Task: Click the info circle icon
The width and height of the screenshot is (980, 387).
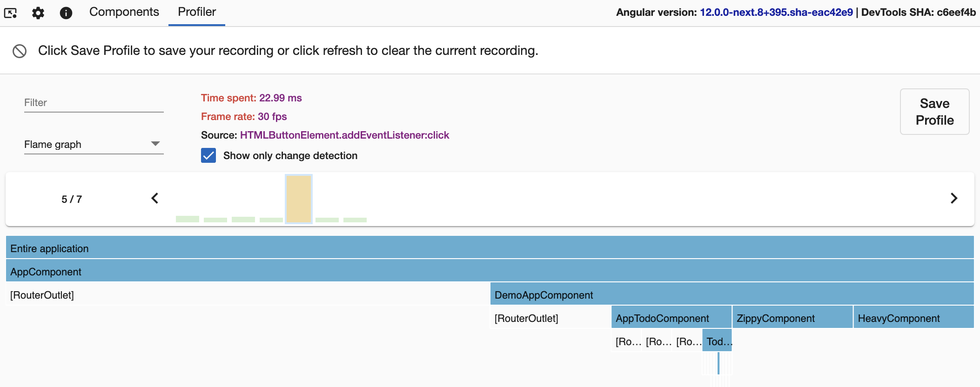Action: [66, 13]
